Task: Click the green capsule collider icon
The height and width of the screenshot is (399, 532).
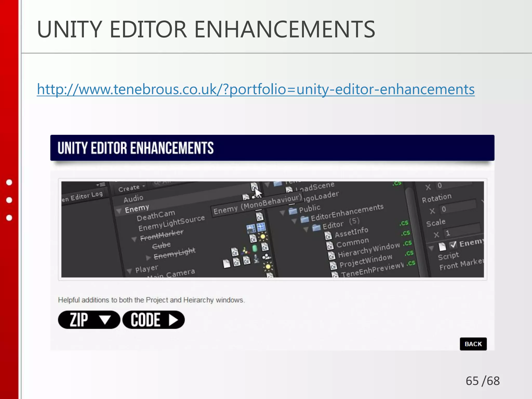Action: point(255,248)
